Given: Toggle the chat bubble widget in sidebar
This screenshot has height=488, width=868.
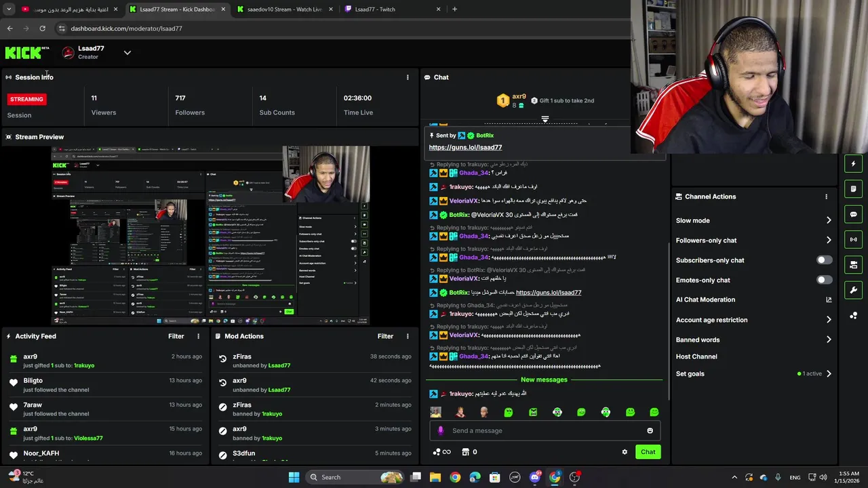Looking at the screenshot, I should (853, 214).
